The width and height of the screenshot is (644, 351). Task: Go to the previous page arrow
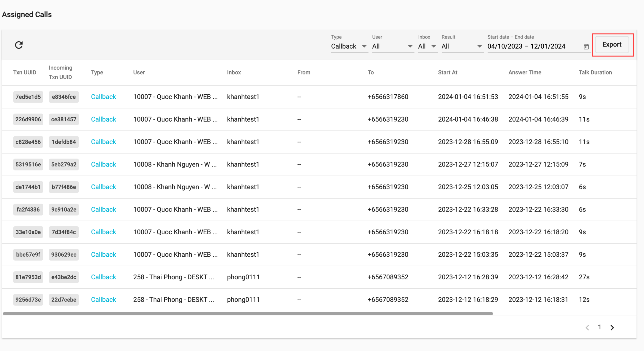coord(587,328)
